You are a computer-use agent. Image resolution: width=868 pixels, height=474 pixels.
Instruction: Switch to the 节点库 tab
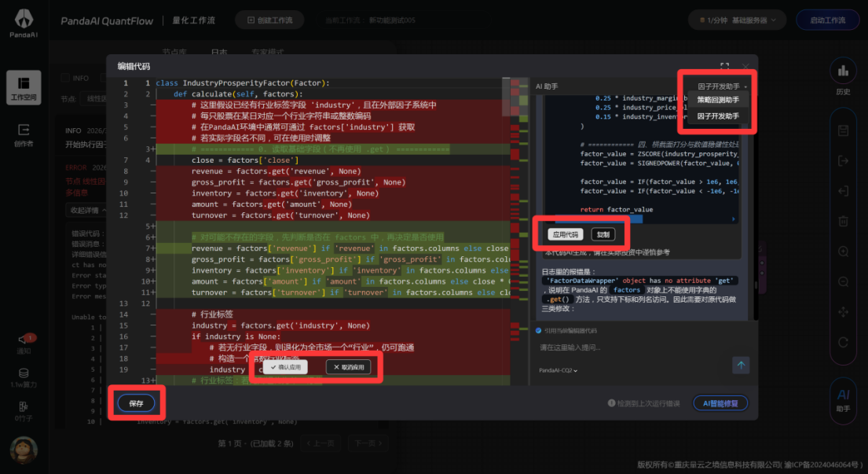[x=174, y=52]
